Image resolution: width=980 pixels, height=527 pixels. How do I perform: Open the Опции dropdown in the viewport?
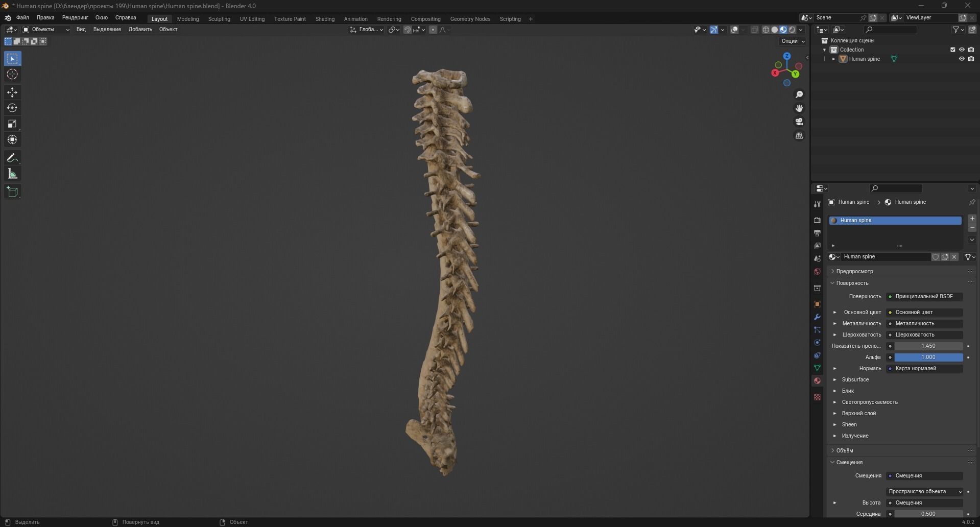[792, 41]
